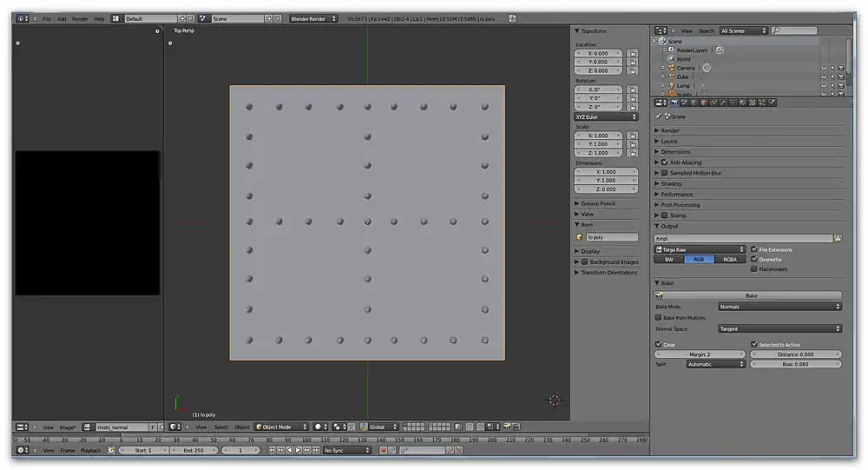
Task: Click the Margin value field
Action: (700, 354)
